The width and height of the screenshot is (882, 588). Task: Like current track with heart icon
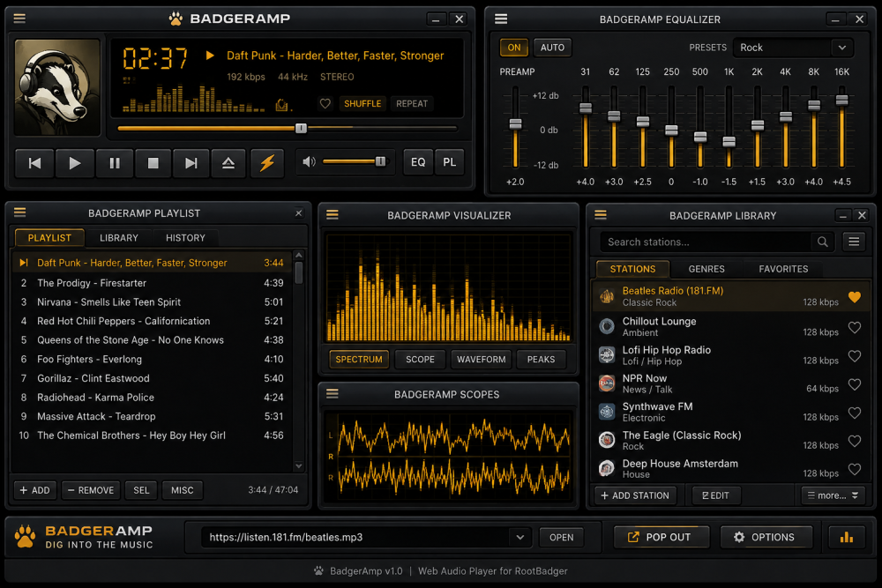point(325,103)
